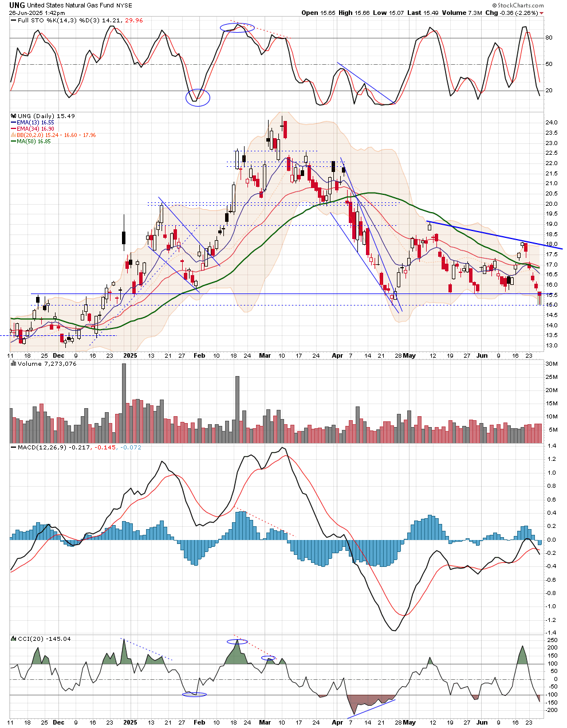Screen dimensions: 567x728
Task: Click the thick blue descending trendline near 18.0
Action: pyautogui.click(x=495, y=235)
